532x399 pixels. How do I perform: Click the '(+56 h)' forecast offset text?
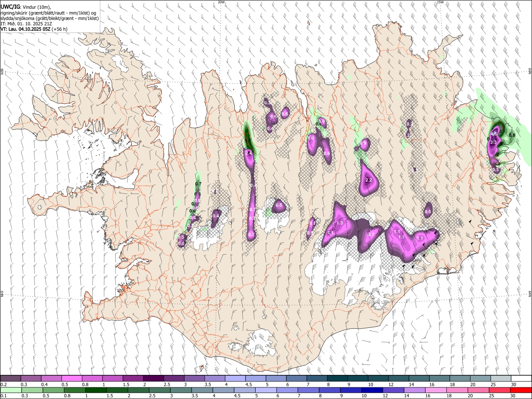coord(59,29)
